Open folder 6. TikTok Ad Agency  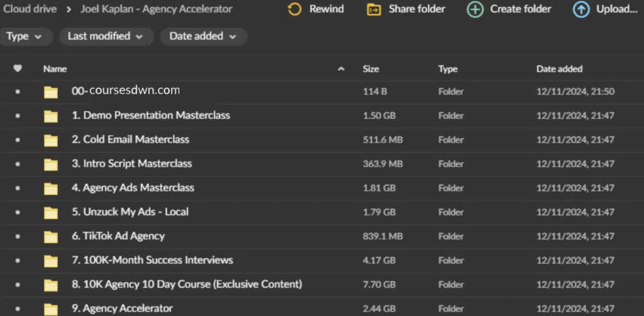tap(118, 236)
